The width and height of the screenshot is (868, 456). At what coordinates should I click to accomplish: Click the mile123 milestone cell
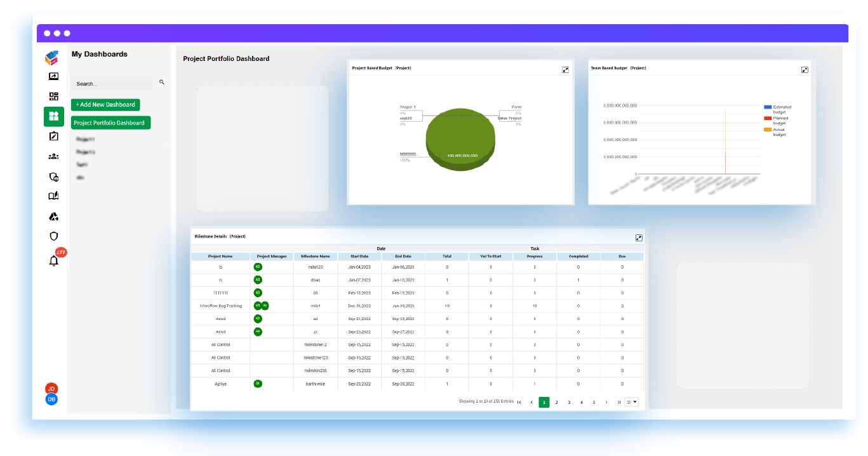(316, 267)
